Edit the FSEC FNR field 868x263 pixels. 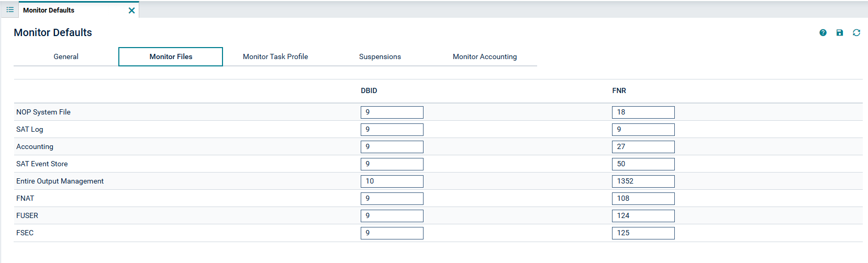(x=643, y=233)
